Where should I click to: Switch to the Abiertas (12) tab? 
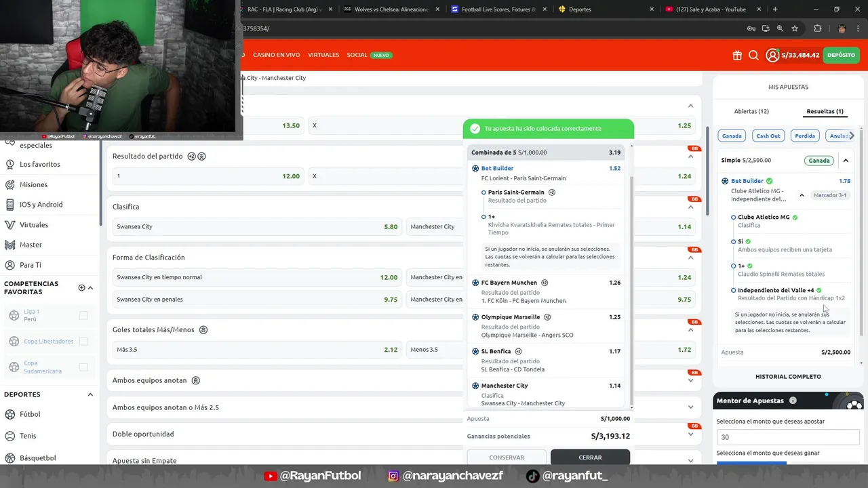click(751, 111)
